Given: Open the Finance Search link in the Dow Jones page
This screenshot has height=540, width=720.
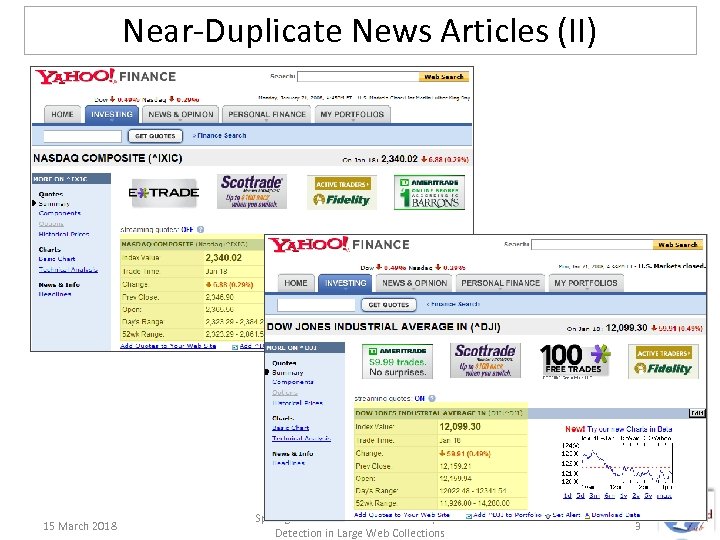Looking at the screenshot, I should [453, 304].
